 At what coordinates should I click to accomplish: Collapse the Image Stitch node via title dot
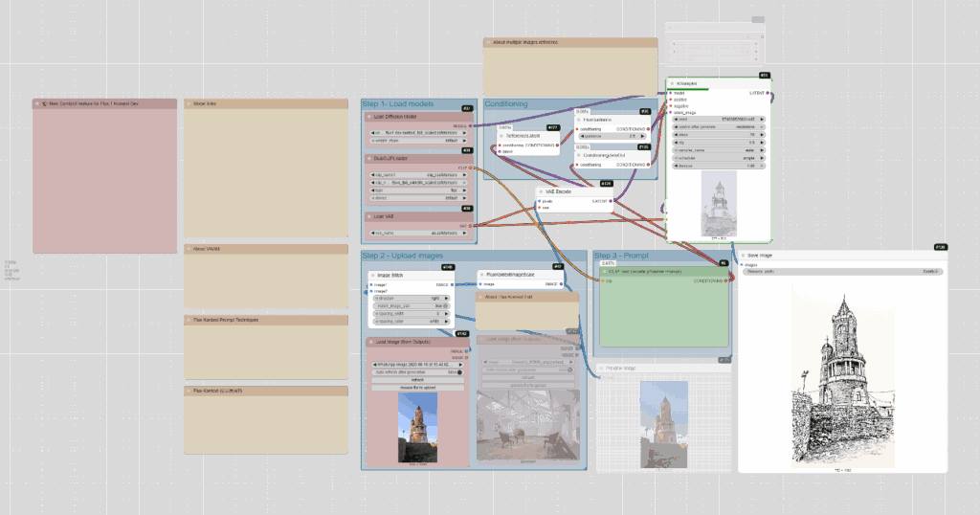[x=372, y=276]
